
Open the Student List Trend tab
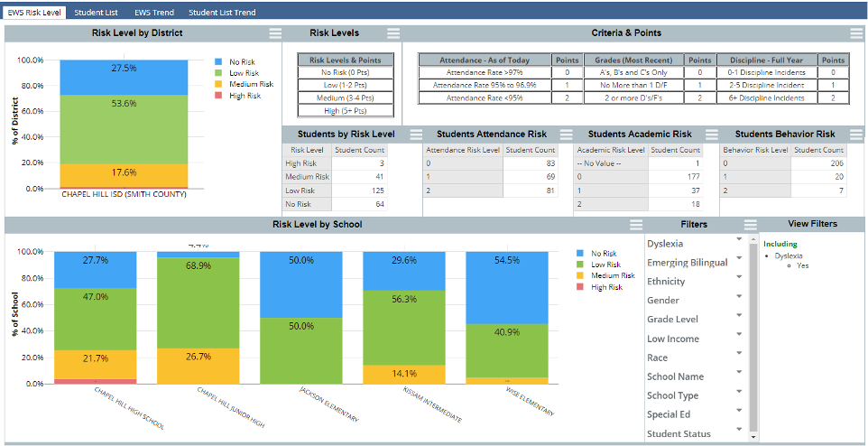point(222,13)
